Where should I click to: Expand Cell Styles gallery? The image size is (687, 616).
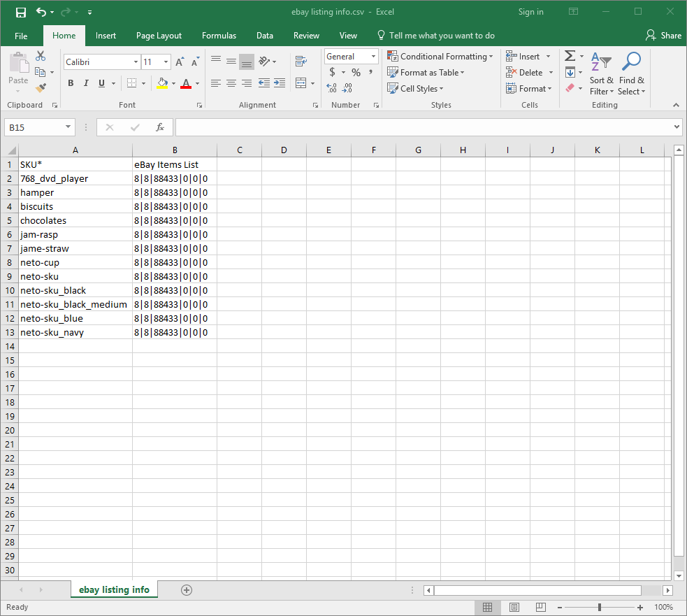tap(415, 89)
